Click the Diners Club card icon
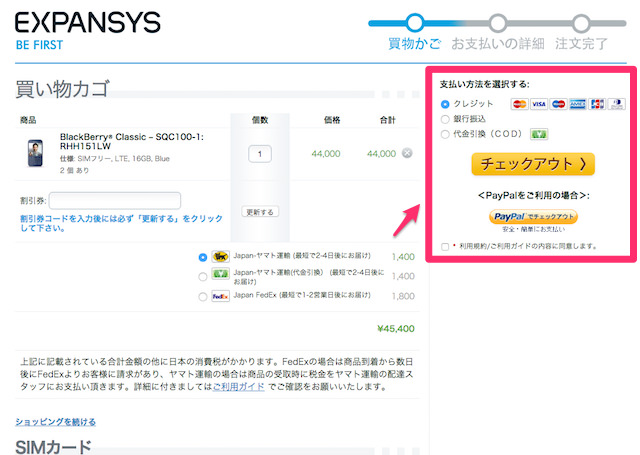Viewport: 640px width, 455px height. tap(617, 104)
